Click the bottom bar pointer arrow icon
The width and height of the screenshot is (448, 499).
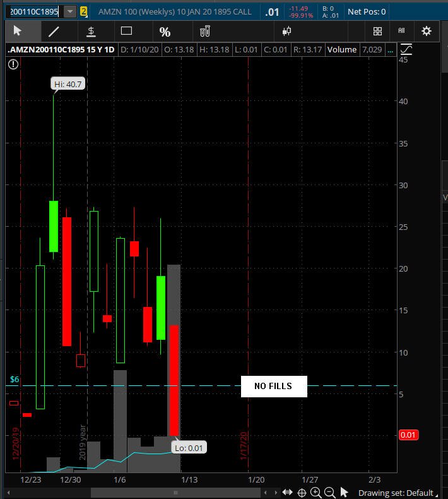pyautogui.click(x=344, y=492)
